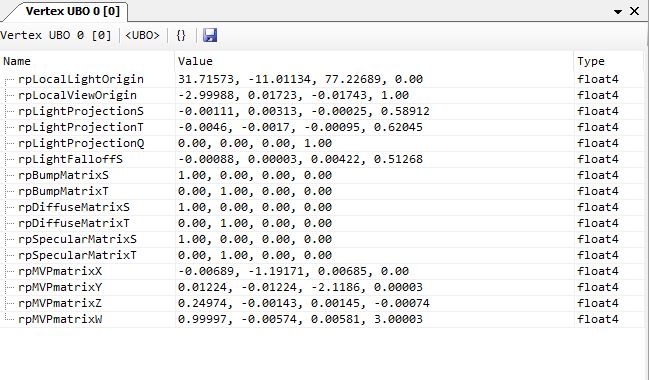Select the rpLightProjectionQ row
This screenshot has height=380, width=649.
[x=322, y=143]
